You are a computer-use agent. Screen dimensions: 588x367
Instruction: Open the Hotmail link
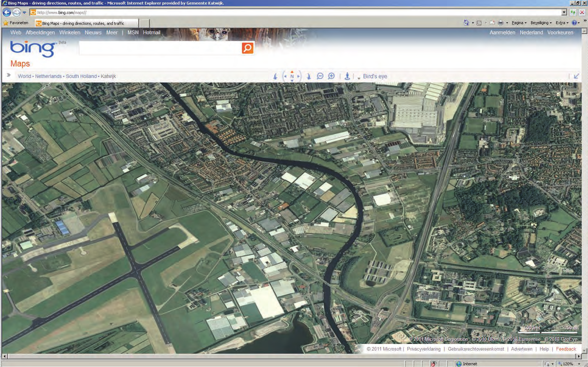(x=152, y=33)
